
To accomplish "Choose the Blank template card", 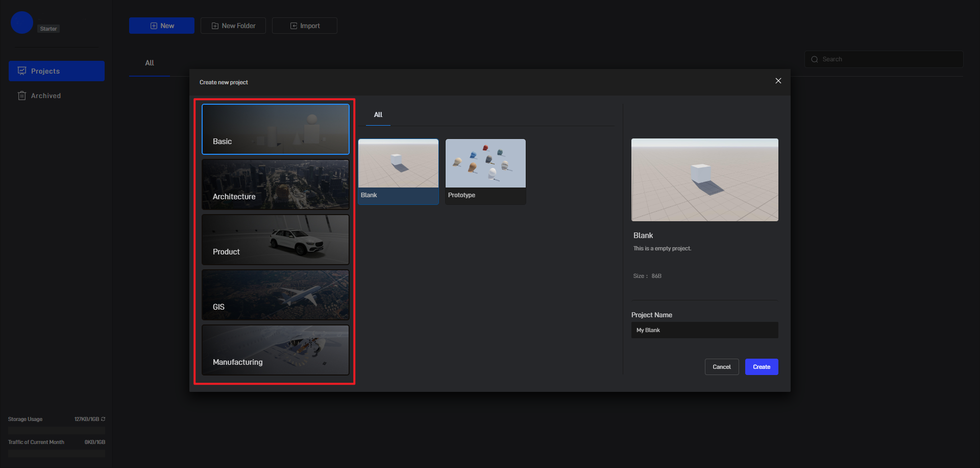I will coord(399,172).
